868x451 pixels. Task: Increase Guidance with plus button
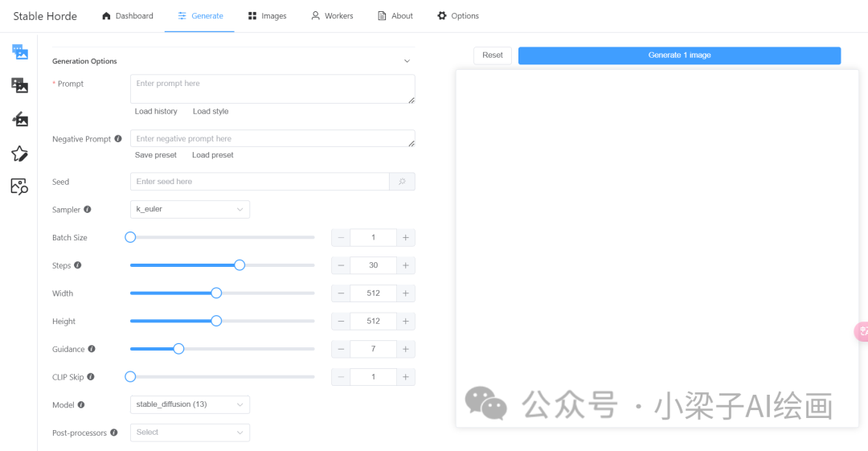pos(406,349)
